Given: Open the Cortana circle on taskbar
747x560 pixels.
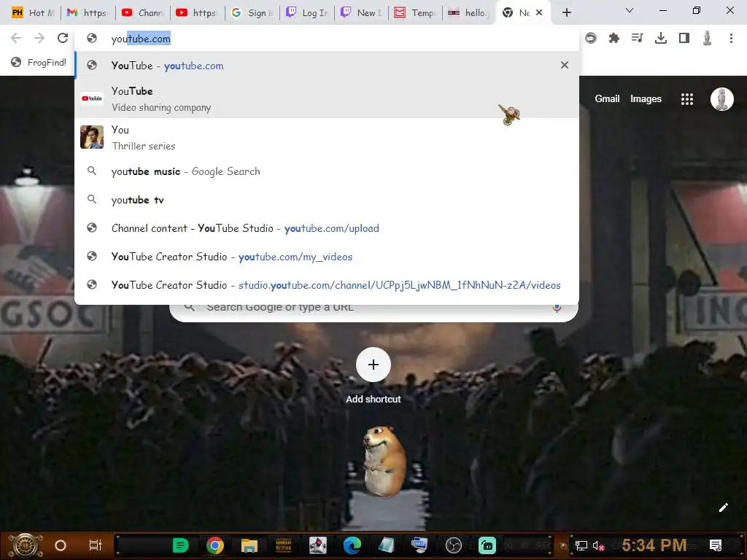Looking at the screenshot, I should click(60, 545).
